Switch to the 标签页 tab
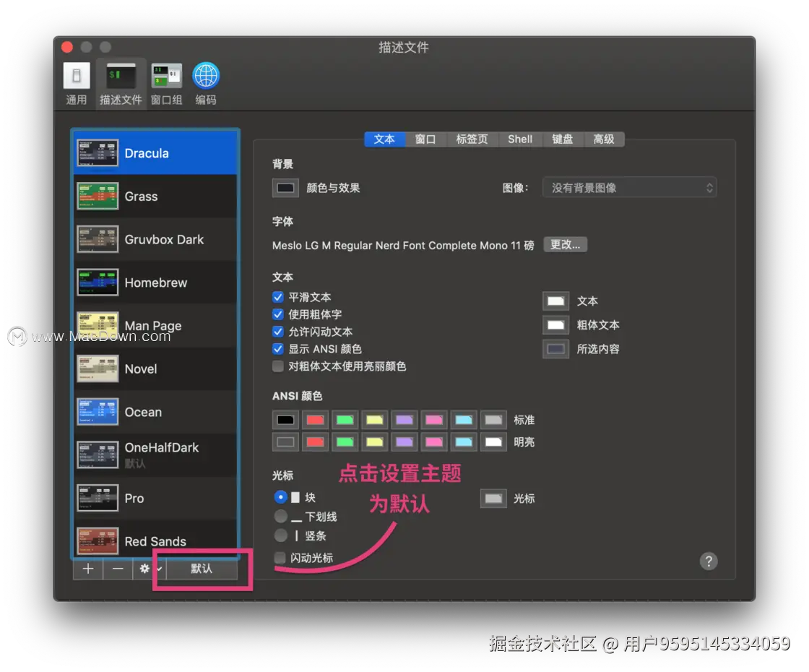The width and height of the screenshot is (809, 672). click(472, 139)
